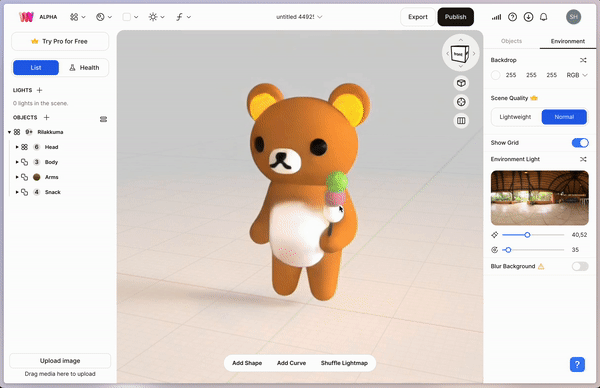This screenshot has width=600, height=388.
Task: Shuffle the Backdrop color
Action: 583,60
